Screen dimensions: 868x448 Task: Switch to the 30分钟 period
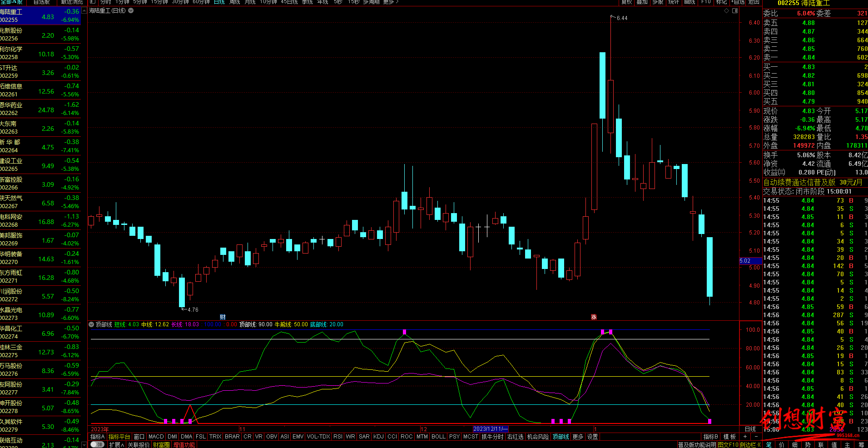[180, 2]
